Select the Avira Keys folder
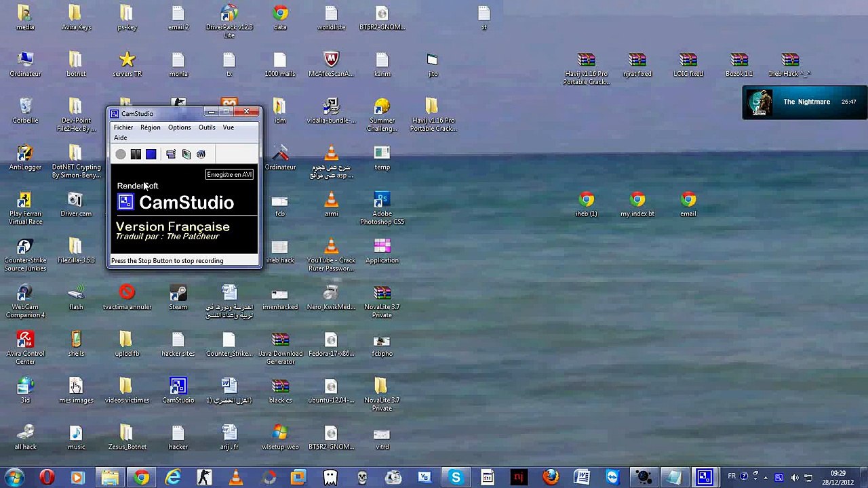Viewport: 868px width, 488px height. (x=75, y=18)
